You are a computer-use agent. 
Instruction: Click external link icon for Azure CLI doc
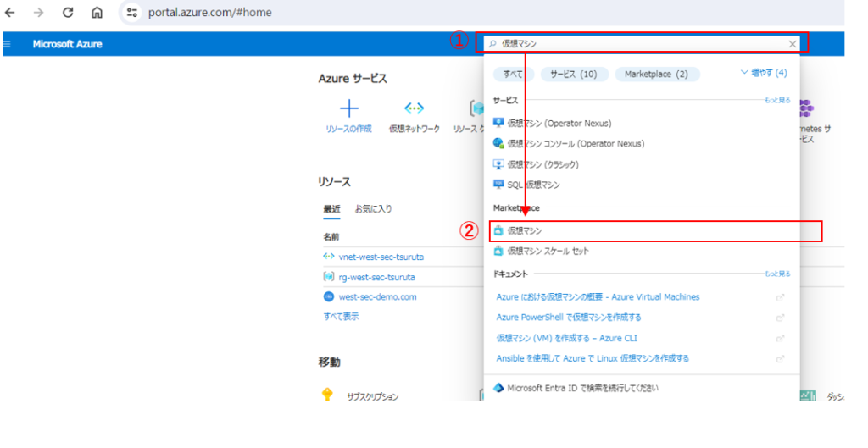pyautogui.click(x=780, y=339)
